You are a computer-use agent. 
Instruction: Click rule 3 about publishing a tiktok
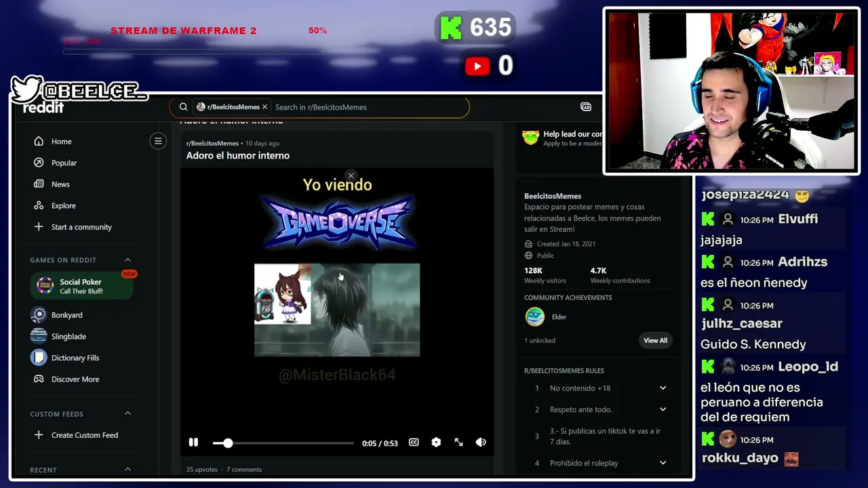pyautogui.click(x=605, y=436)
